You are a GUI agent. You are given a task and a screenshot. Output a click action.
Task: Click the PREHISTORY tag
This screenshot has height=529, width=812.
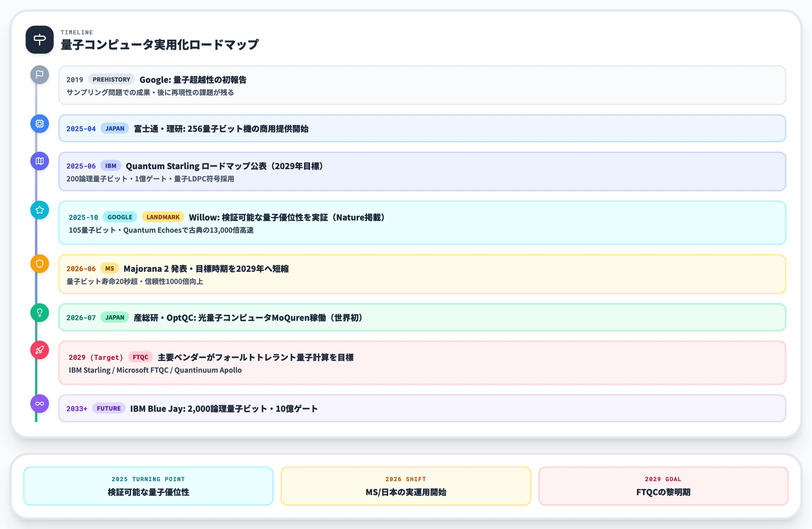click(x=111, y=80)
